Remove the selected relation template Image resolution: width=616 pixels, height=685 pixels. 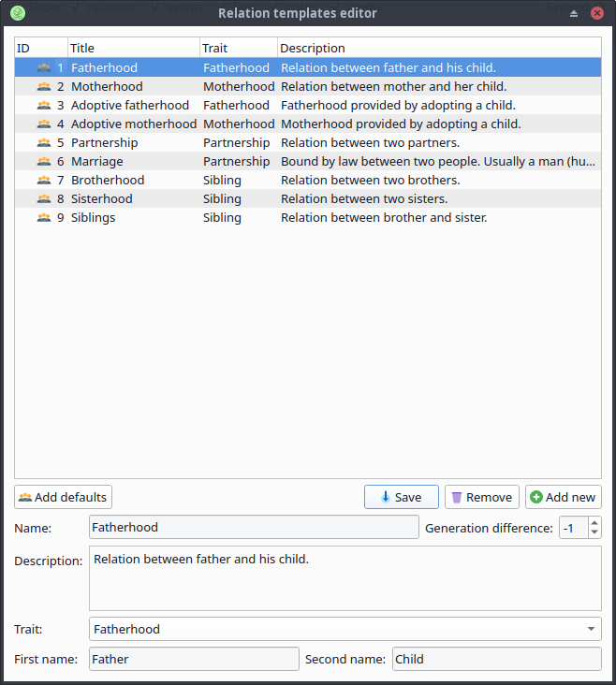click(481, 497)
